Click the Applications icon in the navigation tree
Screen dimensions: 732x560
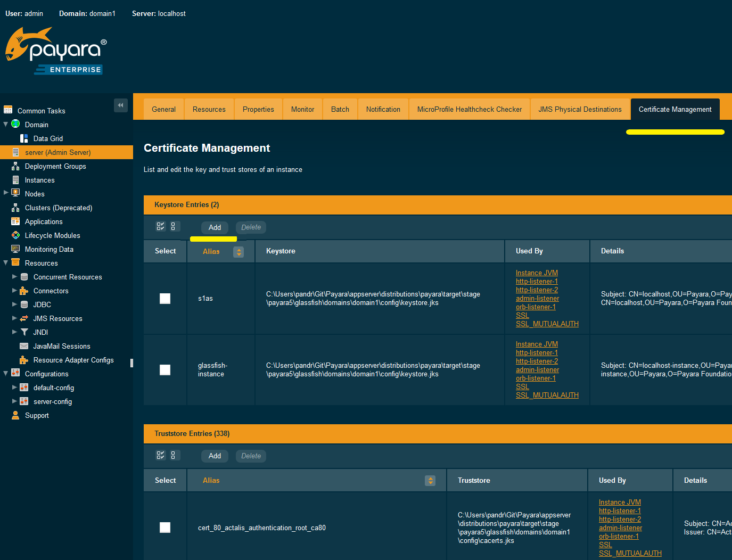(15, 221)
